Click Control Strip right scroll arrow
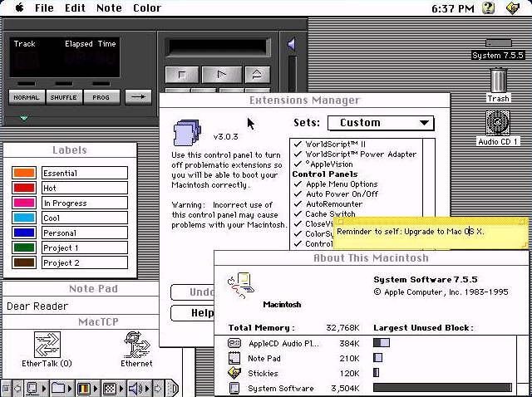Image resolution: width=532 pixels, height=397 pixels. (159, 389)
